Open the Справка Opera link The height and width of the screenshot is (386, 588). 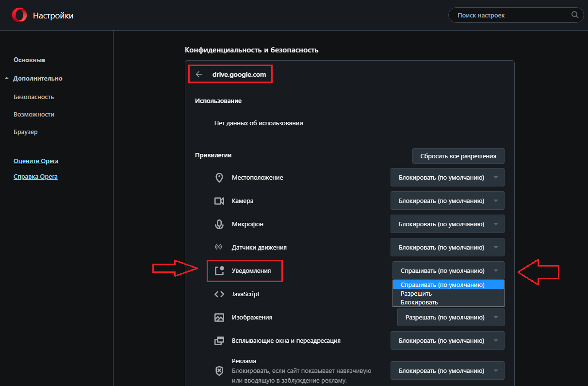point(35,177)
